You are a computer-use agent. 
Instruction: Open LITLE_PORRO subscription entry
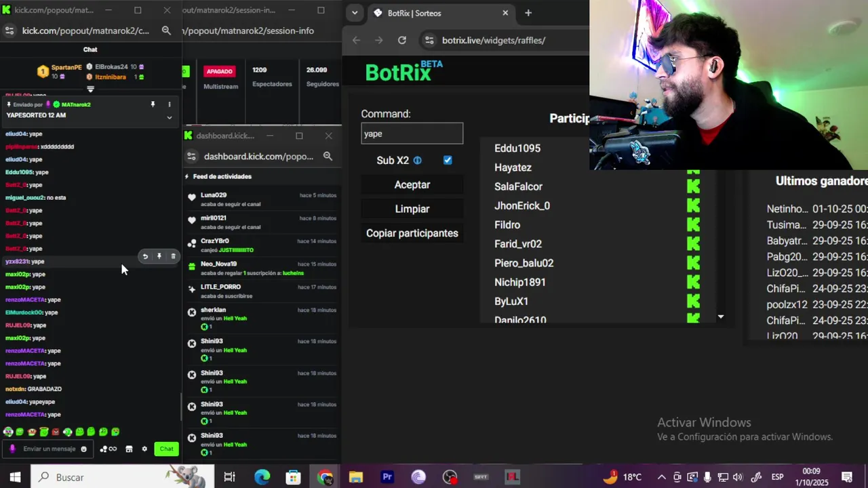click(262, 291)
